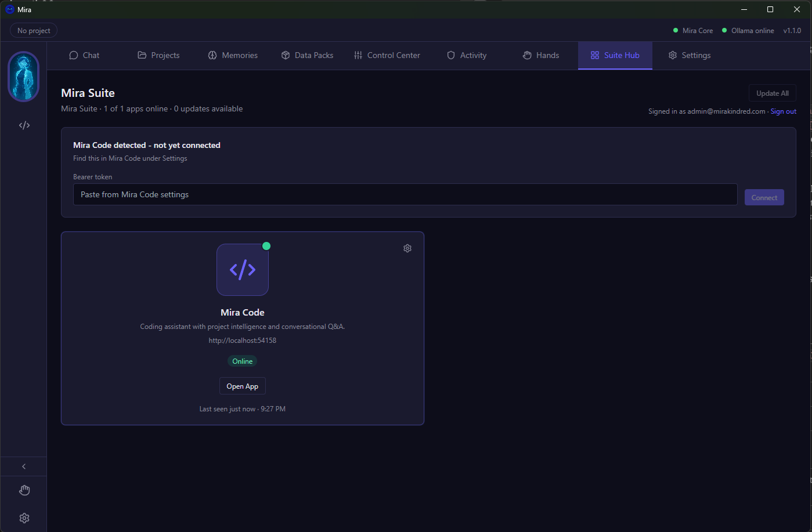Open the Control Center tab
This screenshot has height=532, width=812.
[x=387, y=56]
